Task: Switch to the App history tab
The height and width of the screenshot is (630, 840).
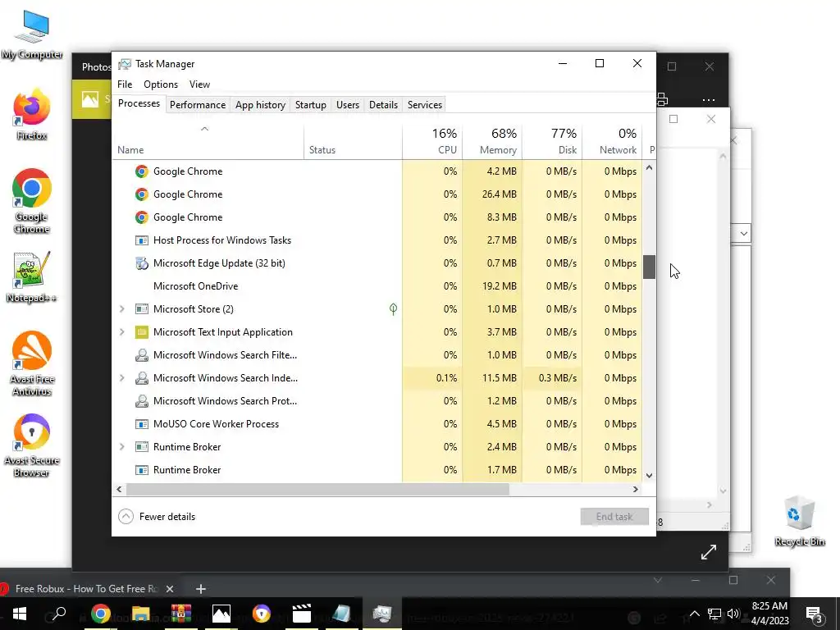Action: [260, 105]
